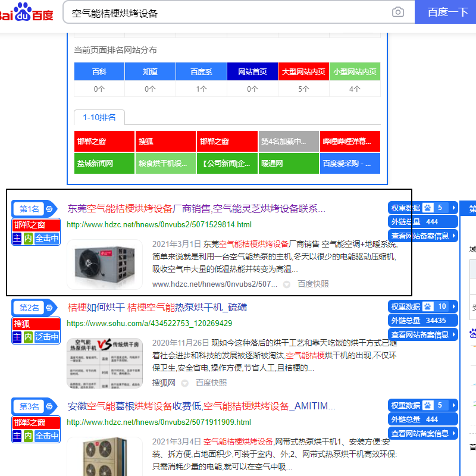Viewport: 476px width, 476px height.
Task: Click the 全击中 tag under 第1名
Action: click(x=47, y=239)
